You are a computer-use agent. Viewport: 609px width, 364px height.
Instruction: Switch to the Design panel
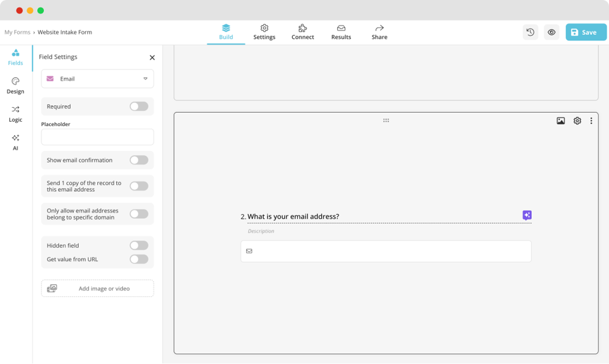15,85
